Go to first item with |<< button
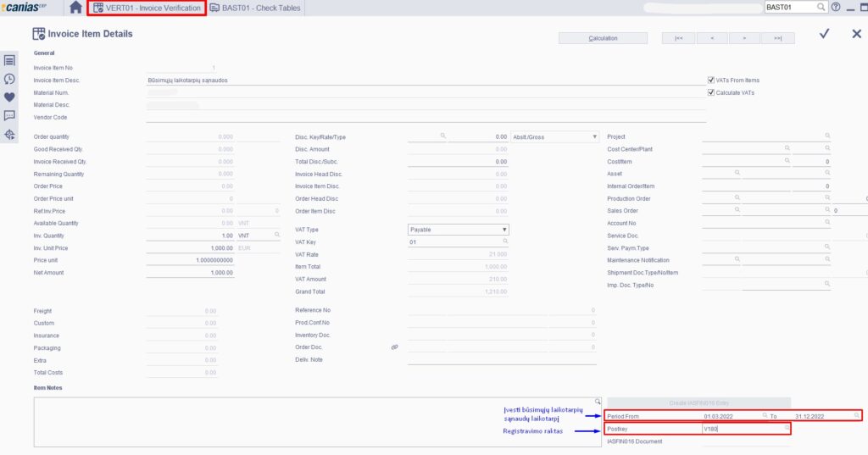Image resolution: width=868 pixels, height=455 pixels. (x=678, y=38)
